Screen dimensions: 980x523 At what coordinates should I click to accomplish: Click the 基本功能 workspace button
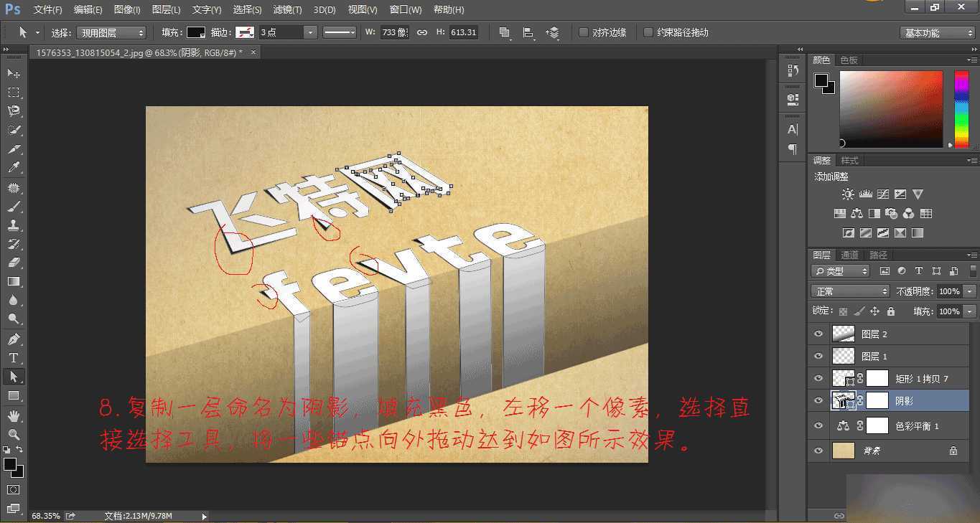click(x=937, y=32)
